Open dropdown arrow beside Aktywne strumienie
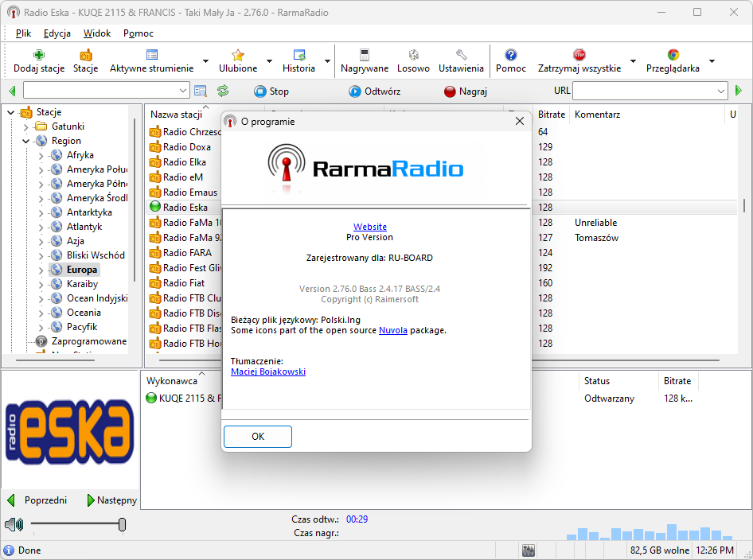This screenshot has width=753, height=560. coord(205,61)
